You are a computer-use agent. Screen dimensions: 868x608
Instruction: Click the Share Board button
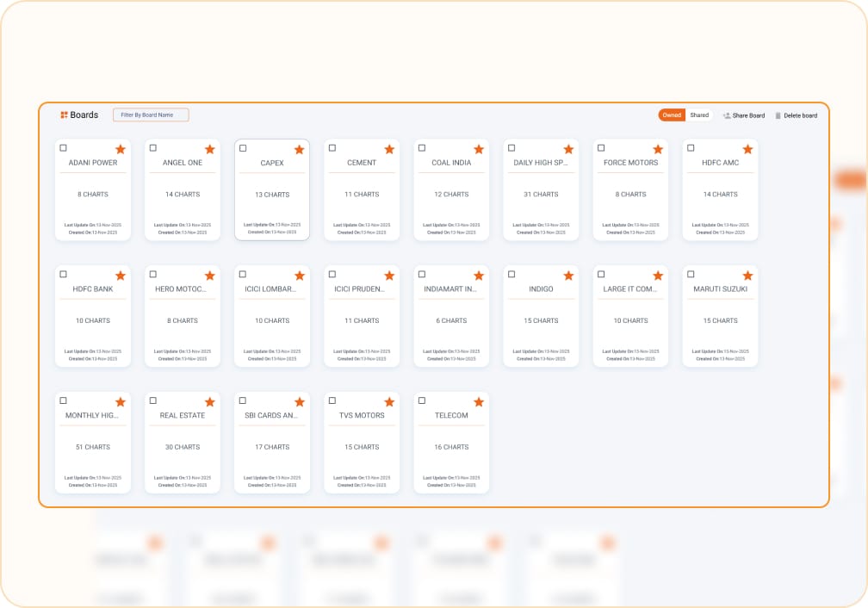[743, 115]
